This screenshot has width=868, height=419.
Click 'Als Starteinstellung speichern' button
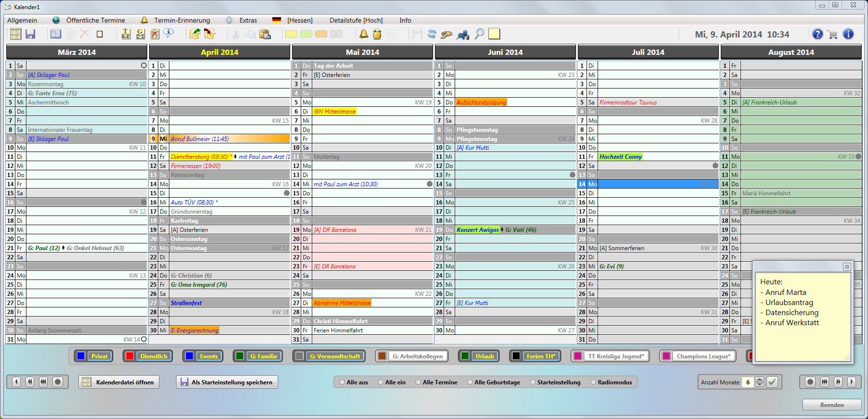point(227,382)
